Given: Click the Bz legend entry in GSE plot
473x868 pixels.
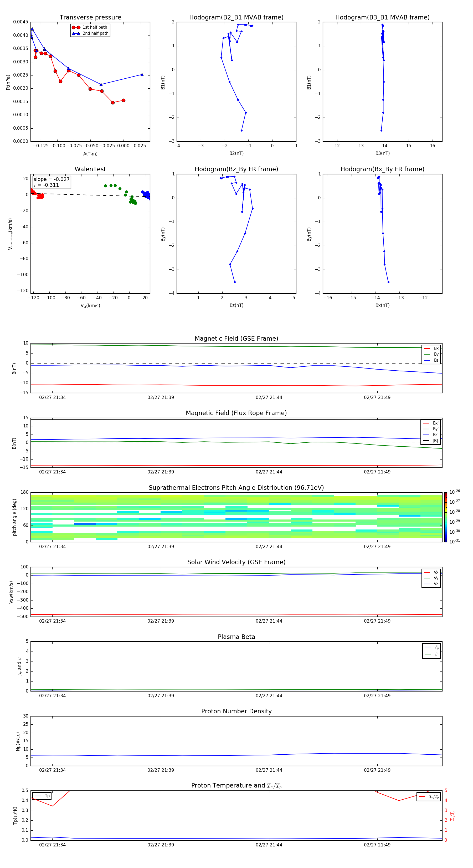Looking at the screenshot, I should pos(431,360).
